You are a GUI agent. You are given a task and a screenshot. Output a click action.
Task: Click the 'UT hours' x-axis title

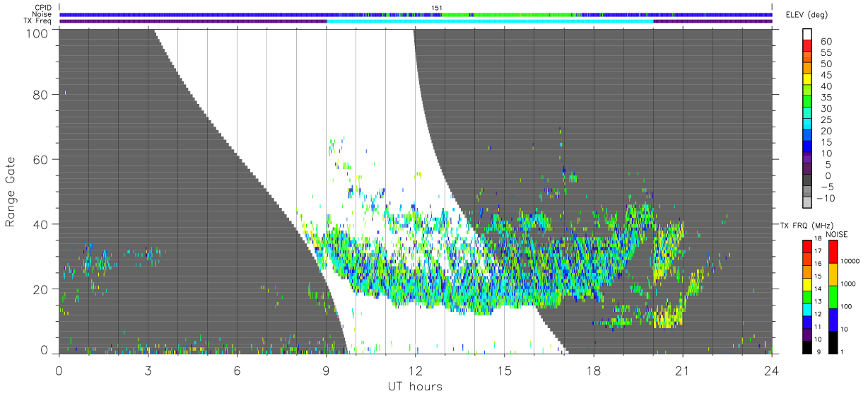coord(415,387)
